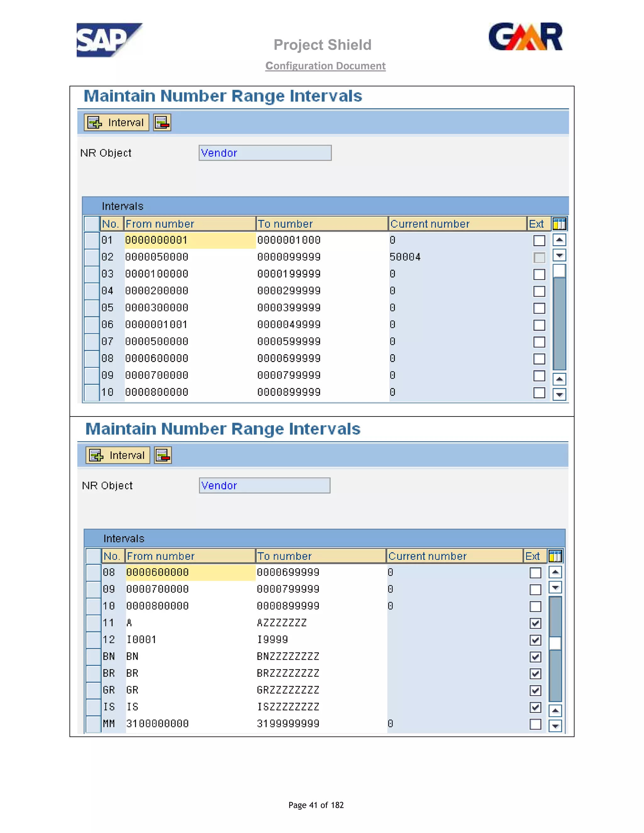Click the Interval insert button in lower screen
Screen dimensions: 644x833
pyautogui.click(x=118, y=455)
